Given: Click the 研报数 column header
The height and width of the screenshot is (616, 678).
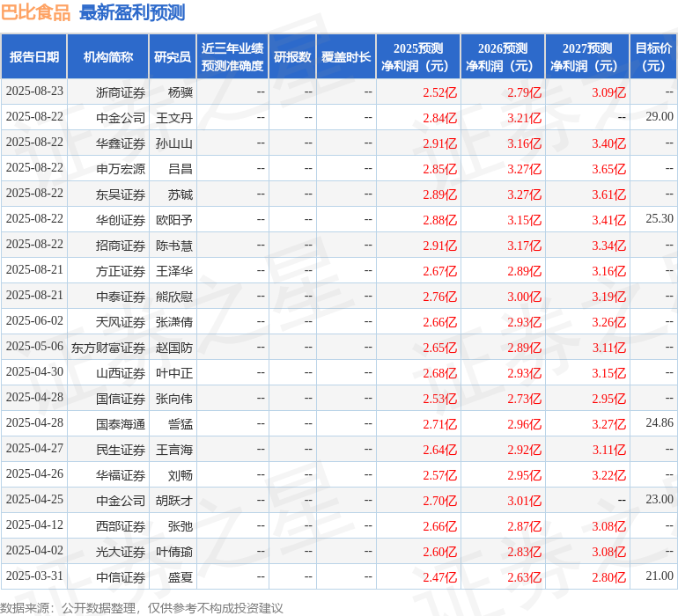Looking at the screenshot, I should (x=292, y=56).
